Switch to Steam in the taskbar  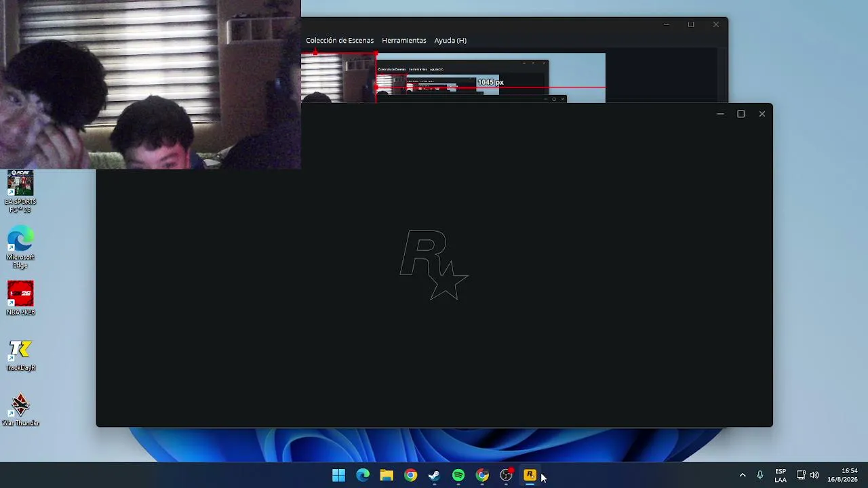coord(434,475)
